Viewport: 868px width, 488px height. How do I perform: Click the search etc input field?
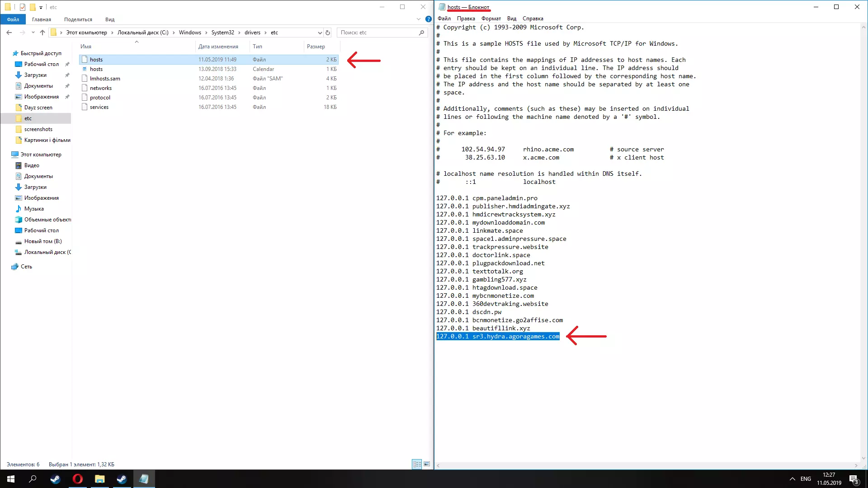[378, 33]
